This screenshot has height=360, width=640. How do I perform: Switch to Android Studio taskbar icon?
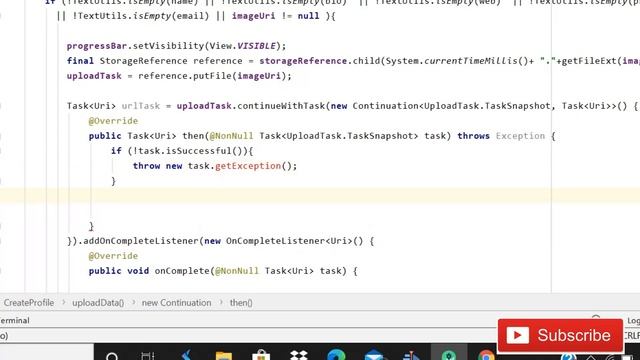coord(449,355)
